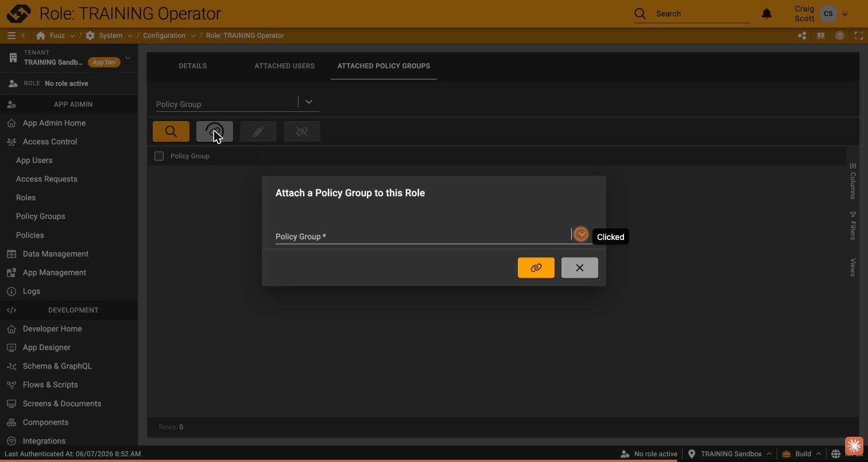Viewport: 868px width, 462px height.
Task: Click the search magnifier icon in header
Action: coord(640,13)
